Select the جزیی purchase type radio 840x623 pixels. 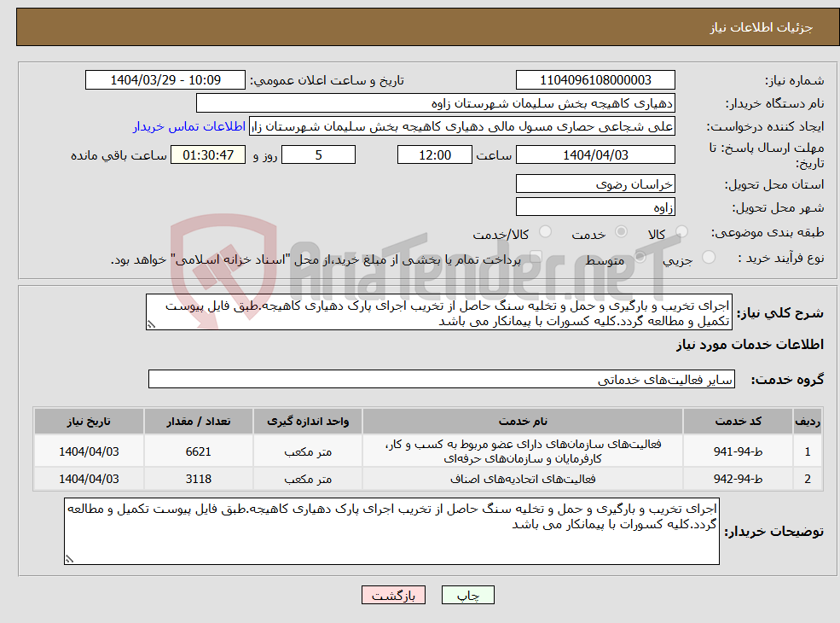pyautogui.click(x=708, y=258)
